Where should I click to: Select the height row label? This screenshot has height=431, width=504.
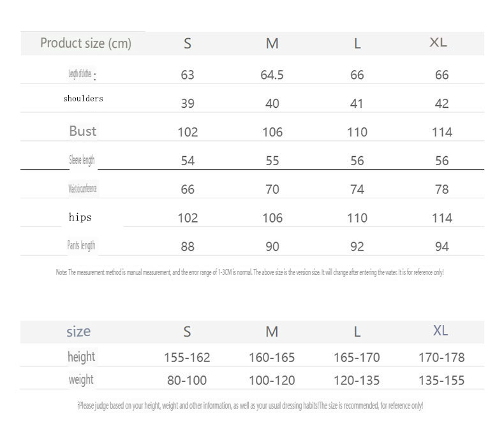point(81,356)
